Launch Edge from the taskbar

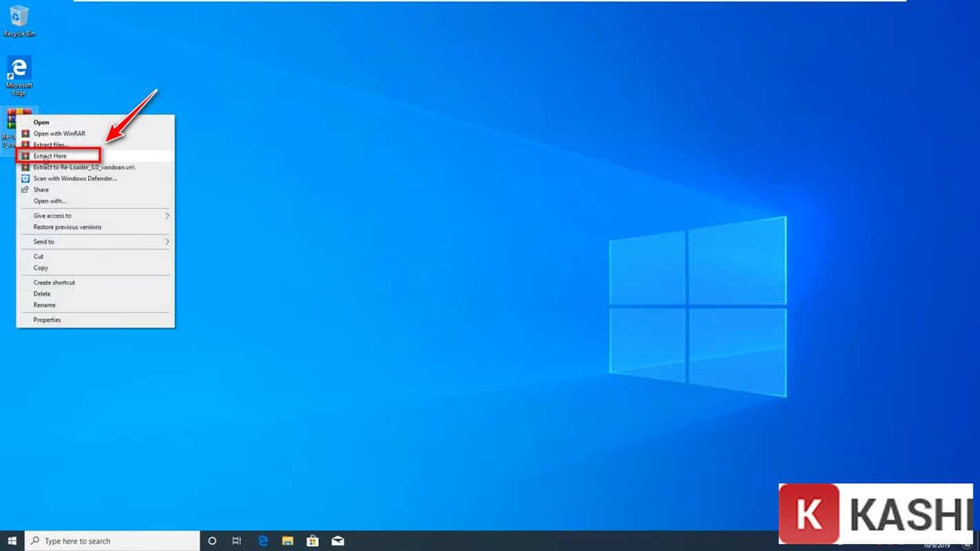coord(263,541)
